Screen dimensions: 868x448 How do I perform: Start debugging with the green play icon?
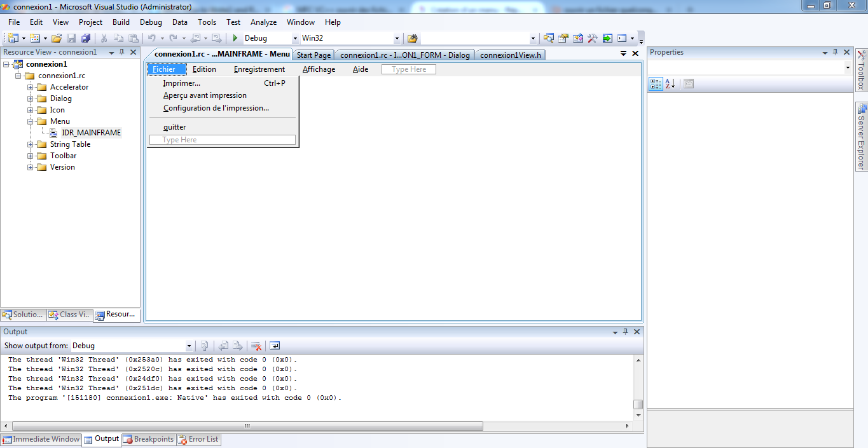[x=235, y=38]
